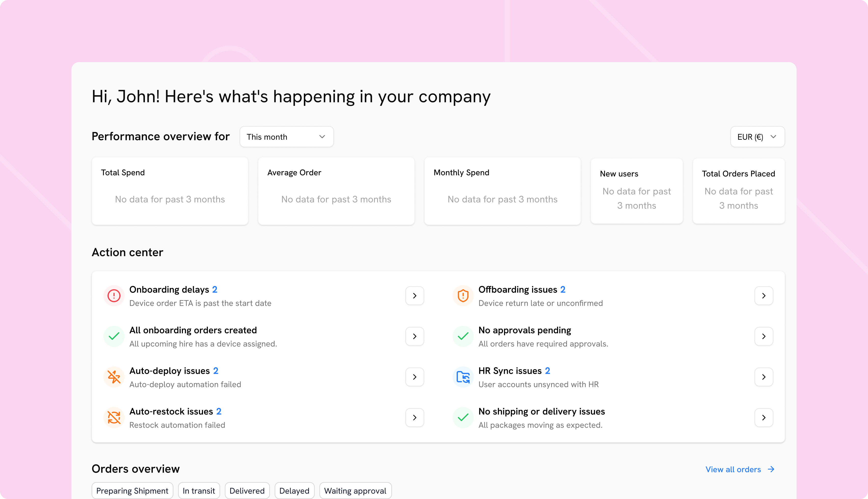Click 'All packages moving as expected.' text

[x=540, y=425]
